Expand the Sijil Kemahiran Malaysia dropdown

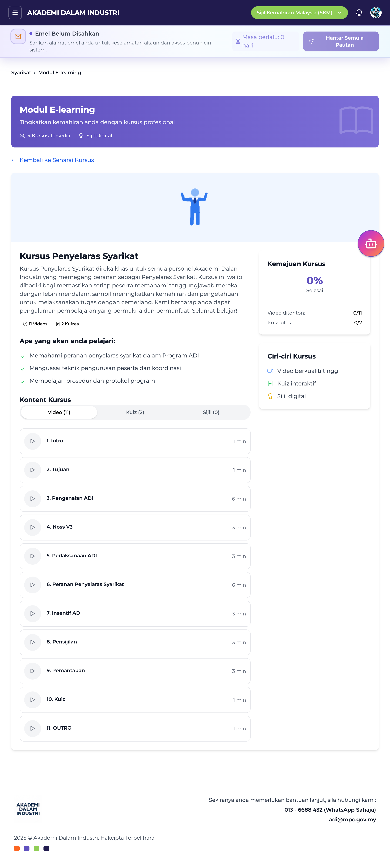[299, 13]
